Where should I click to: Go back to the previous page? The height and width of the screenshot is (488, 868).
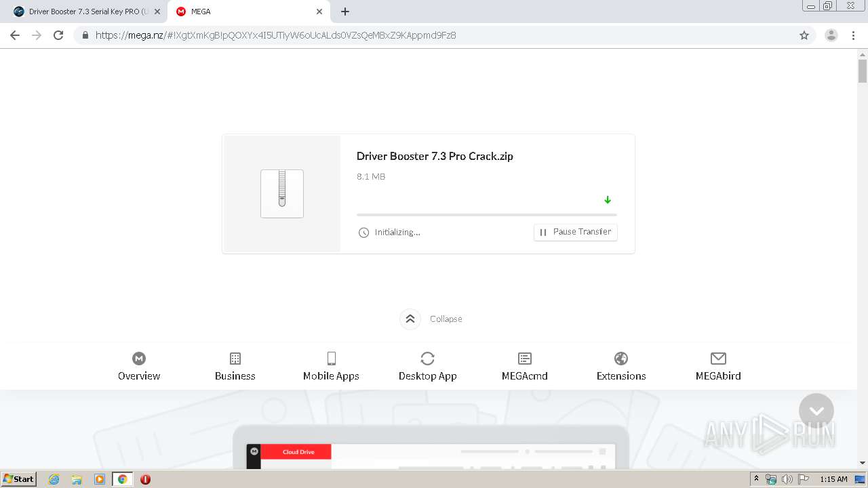coord(15,35)
